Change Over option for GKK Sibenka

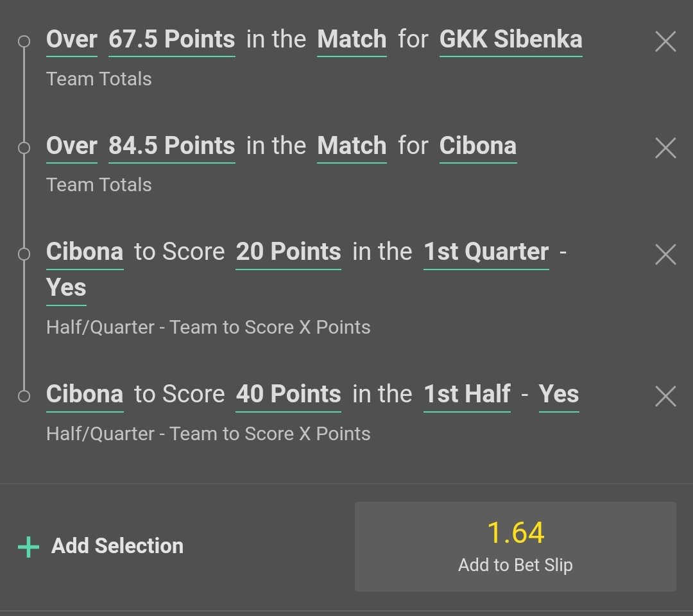71,40
